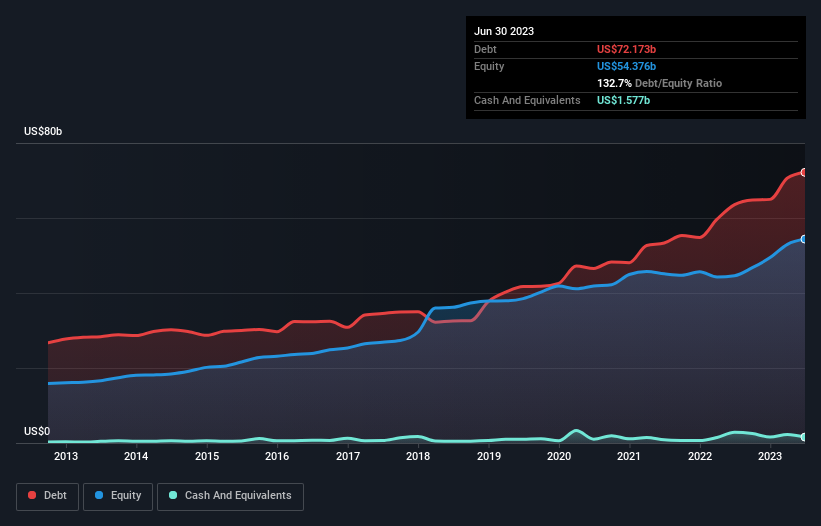Click Cash And Equivalents label in tooltip

click(527, 100)
